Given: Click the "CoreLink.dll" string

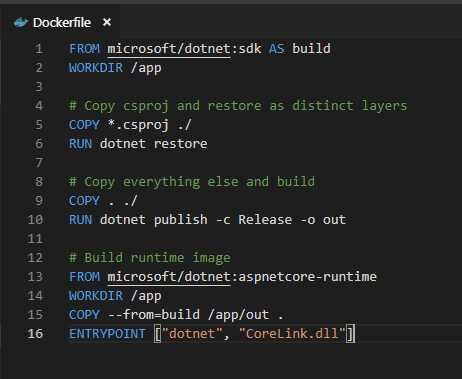Looking at the screenshot, I should (x=292, y=334).
